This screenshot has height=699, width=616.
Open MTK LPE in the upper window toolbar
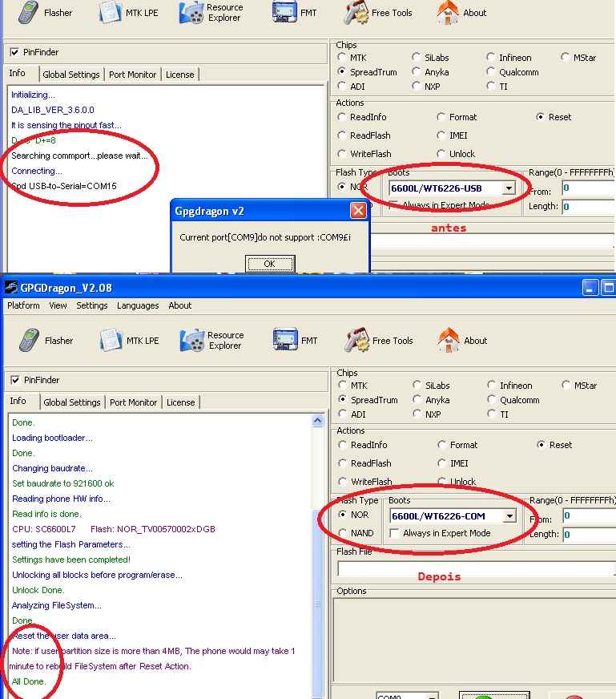click(x=129, y=13)
